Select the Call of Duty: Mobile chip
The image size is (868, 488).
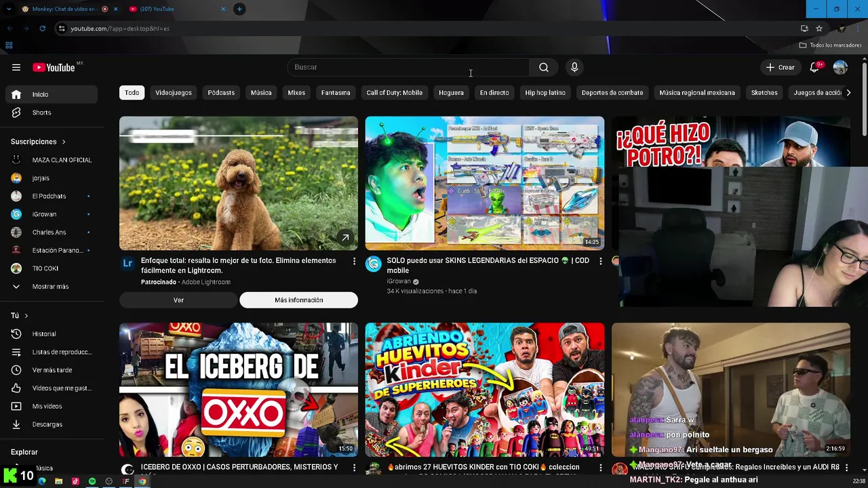(395, 93)
